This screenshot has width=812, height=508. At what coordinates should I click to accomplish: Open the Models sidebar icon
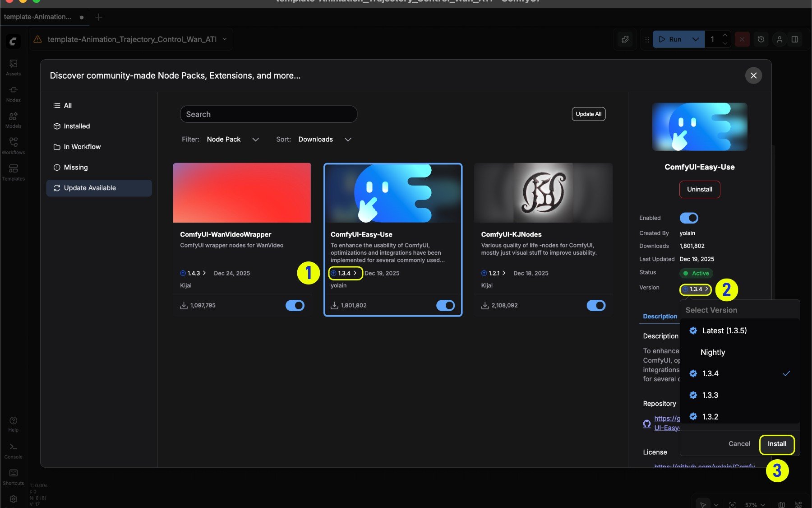click(x=13, y=120)
